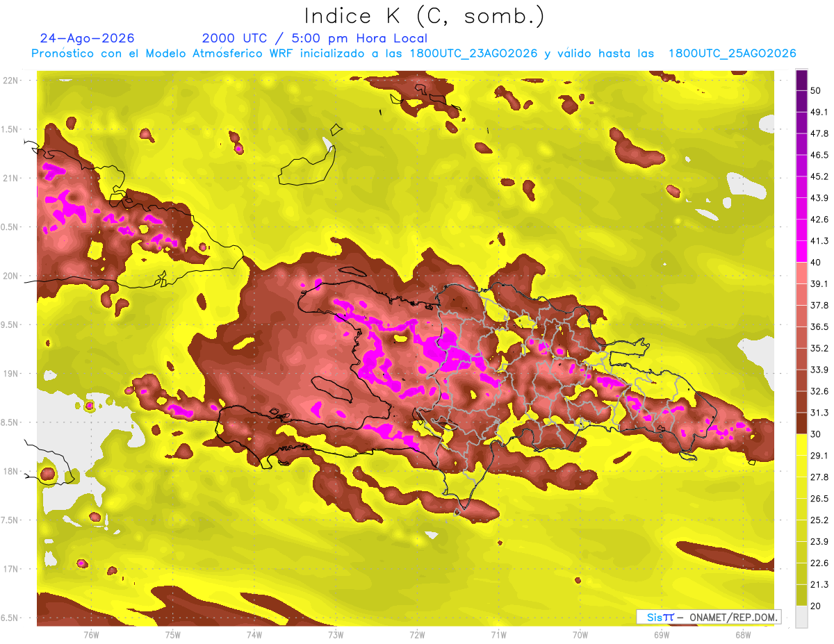
Task: Click the colorbar value "25.2"
Action: 819,520
